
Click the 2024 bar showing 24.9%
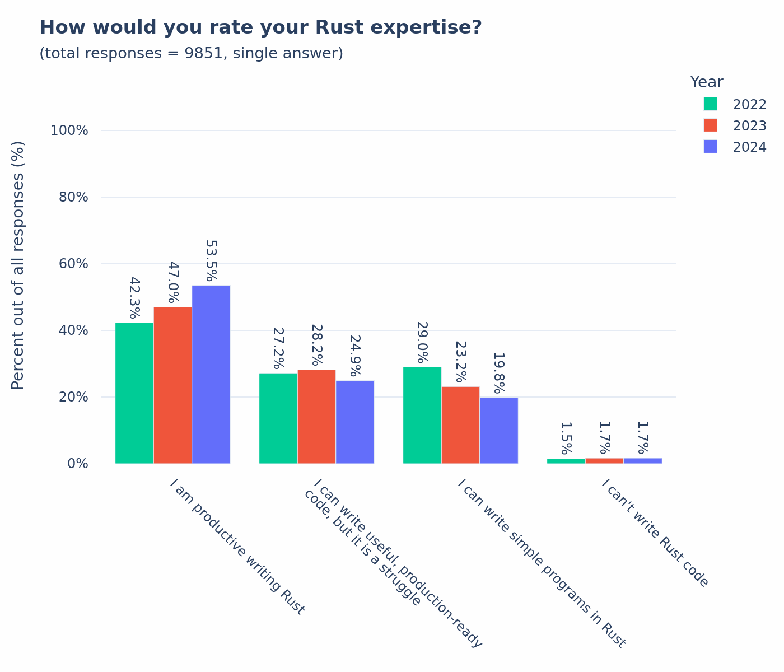coord(355,422)
